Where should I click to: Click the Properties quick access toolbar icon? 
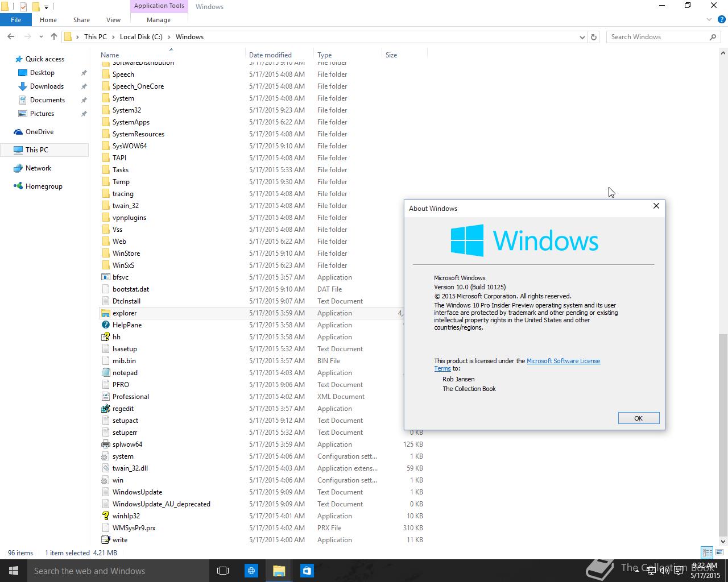(x=23, y=7)
